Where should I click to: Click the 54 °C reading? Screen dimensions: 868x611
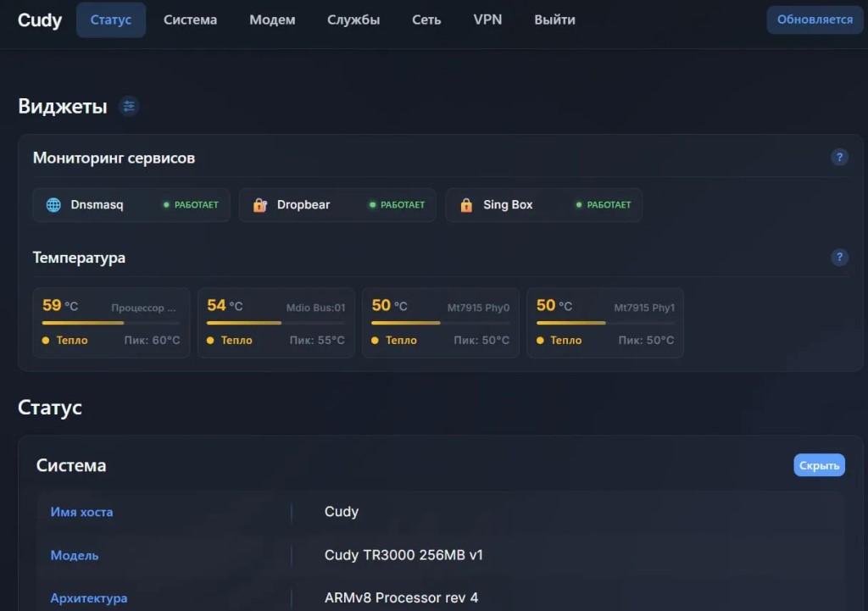click(x=225, y=305)
